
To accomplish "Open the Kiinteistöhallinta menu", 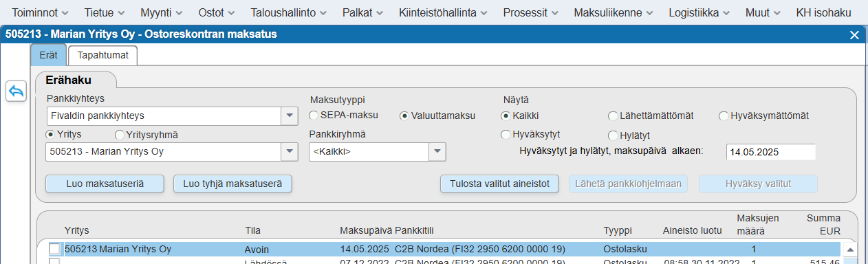I will (x=443, y=12).
